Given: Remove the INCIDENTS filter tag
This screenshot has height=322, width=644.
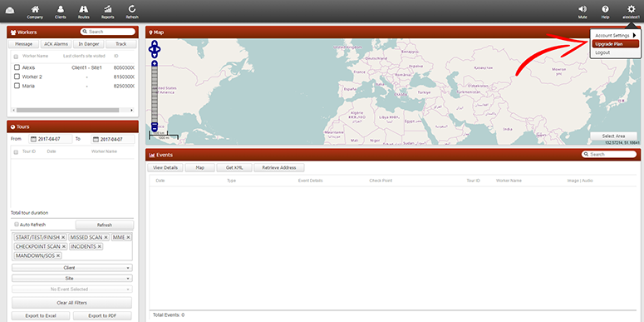Looking at the screenshot, I should pos(100,247).
